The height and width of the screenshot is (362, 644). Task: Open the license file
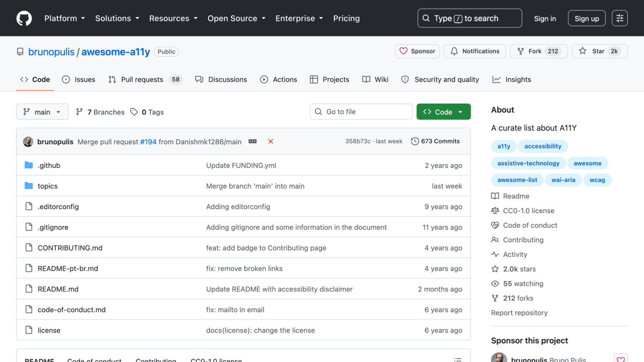pyautogui.click(x=49, y=330)
